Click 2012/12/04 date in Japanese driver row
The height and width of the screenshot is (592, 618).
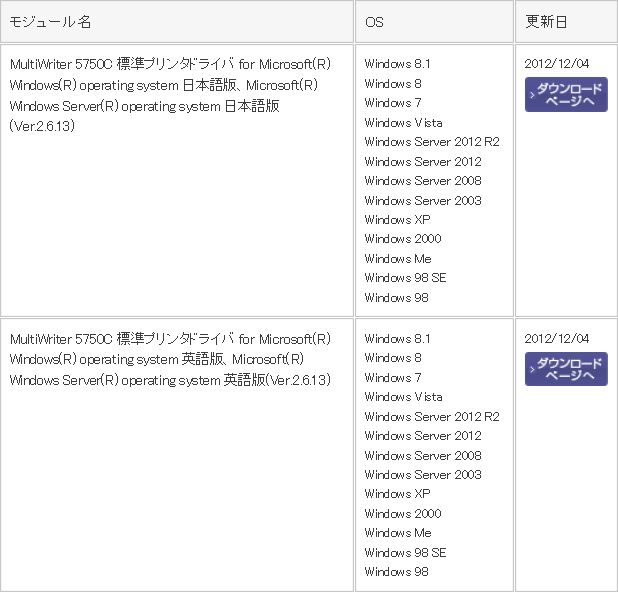point(557,63)
